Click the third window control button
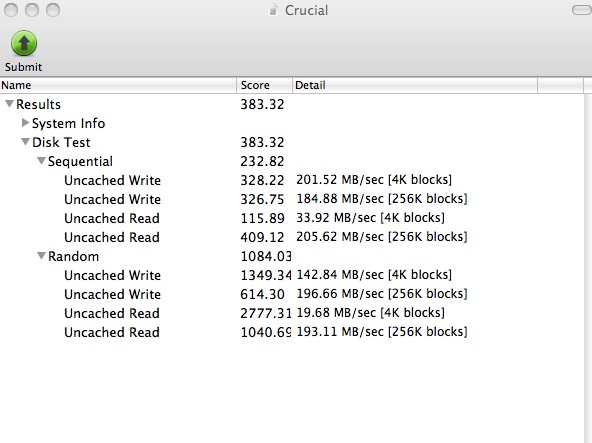 (x=53, y=10)
